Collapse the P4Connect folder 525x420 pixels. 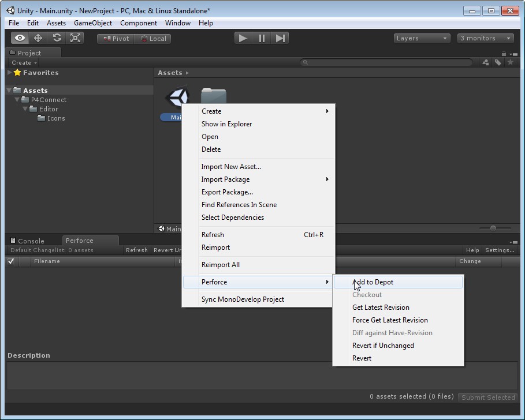(17, 100)
